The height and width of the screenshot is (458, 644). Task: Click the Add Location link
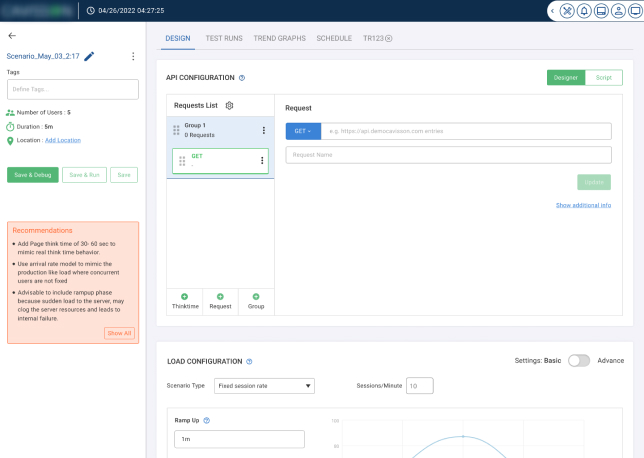(62, 140)
